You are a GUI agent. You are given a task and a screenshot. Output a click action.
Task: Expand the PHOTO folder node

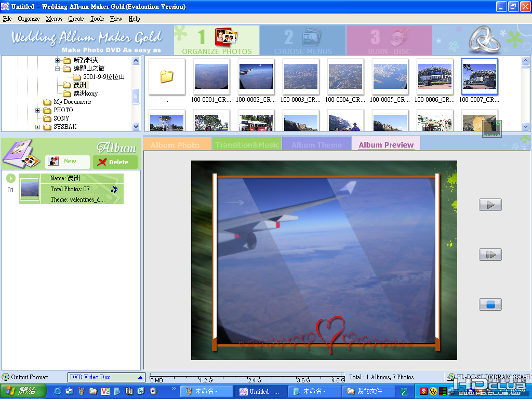37,110
